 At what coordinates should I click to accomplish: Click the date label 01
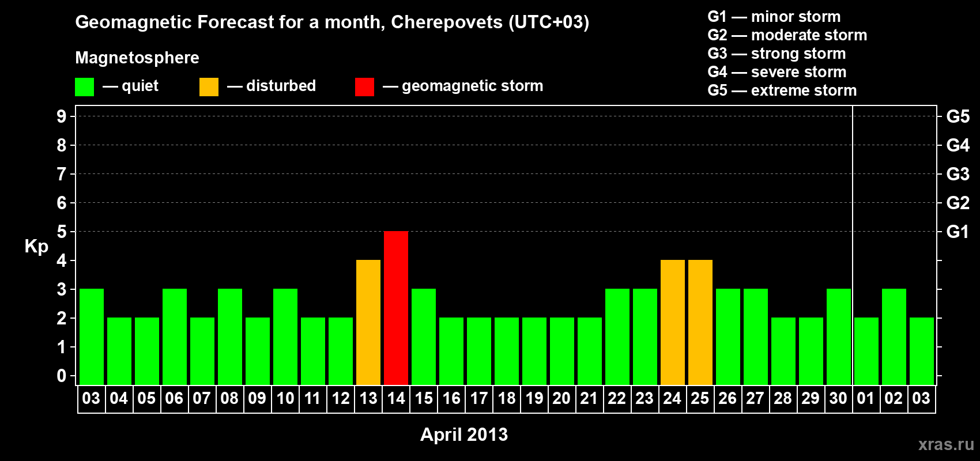coord(866,398)
